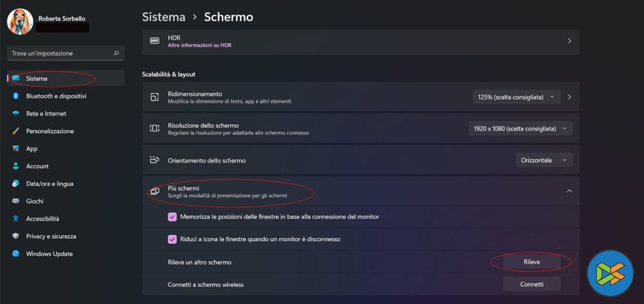Open the Account settings section
The width and height of the screenshot is (644, 304).
click(x=37, y=166)
